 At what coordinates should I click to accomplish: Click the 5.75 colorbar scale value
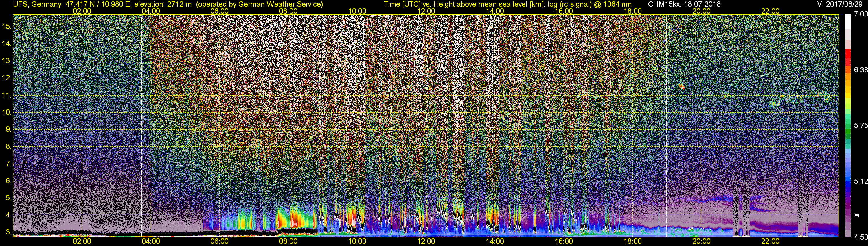(x=860, y=125)
